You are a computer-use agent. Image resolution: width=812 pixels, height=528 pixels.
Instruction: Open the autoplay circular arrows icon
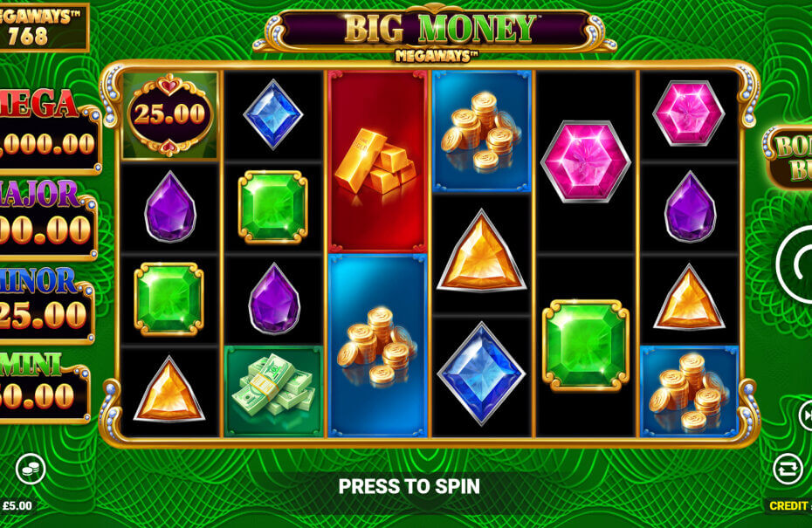(x=788, y=469)
